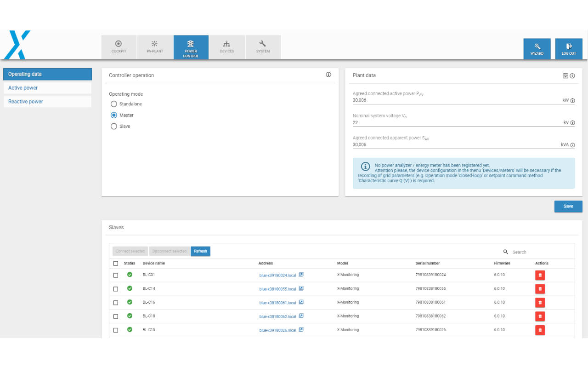The image size is (588, 368).
Task: Tick the checkbox for BL-C16 row
Action: coord(116,303)
